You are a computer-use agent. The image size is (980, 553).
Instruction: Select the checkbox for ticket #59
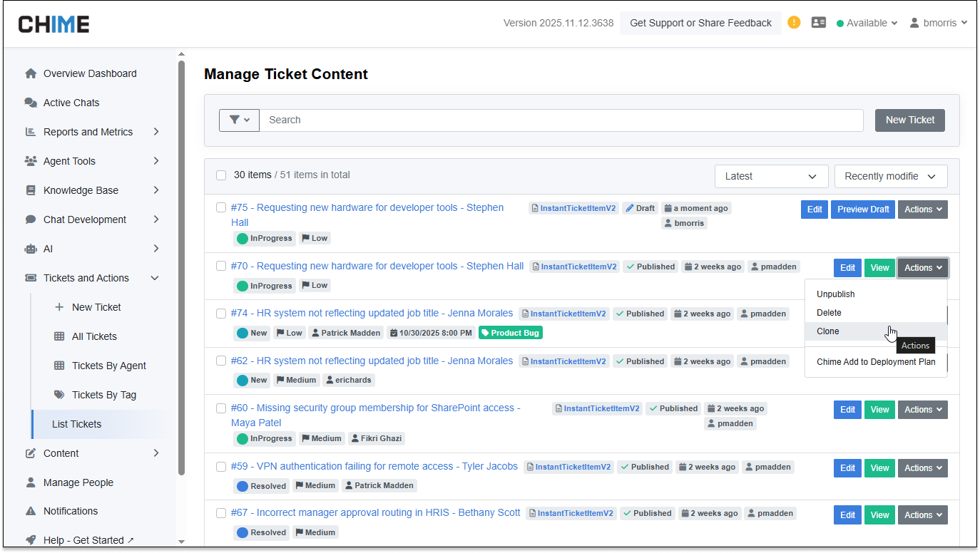pos(221,467)
